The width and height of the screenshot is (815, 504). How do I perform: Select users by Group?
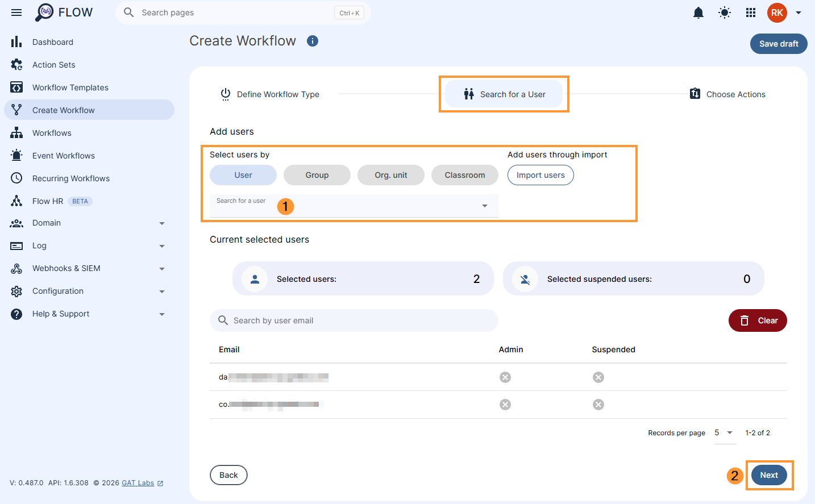point(317,175)
